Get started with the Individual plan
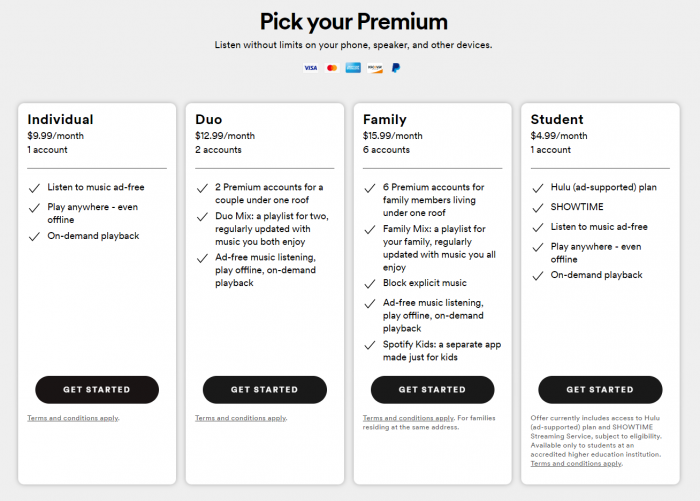 tap(97, 389)
